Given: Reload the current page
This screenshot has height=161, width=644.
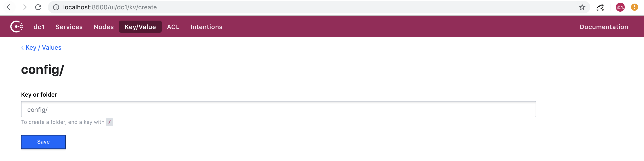Looking at the screenshot, I should (38, 7).
